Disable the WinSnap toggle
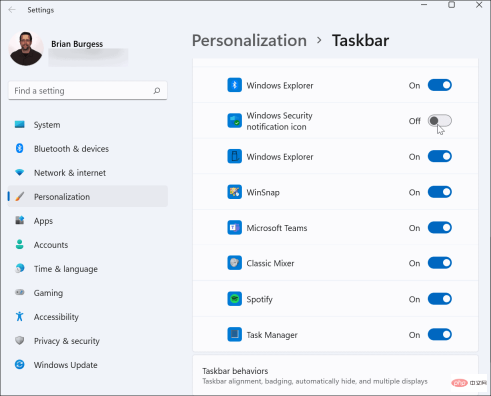Image resolution: width=491 pixels, height=396 pixels. click(x=440, y=192)
